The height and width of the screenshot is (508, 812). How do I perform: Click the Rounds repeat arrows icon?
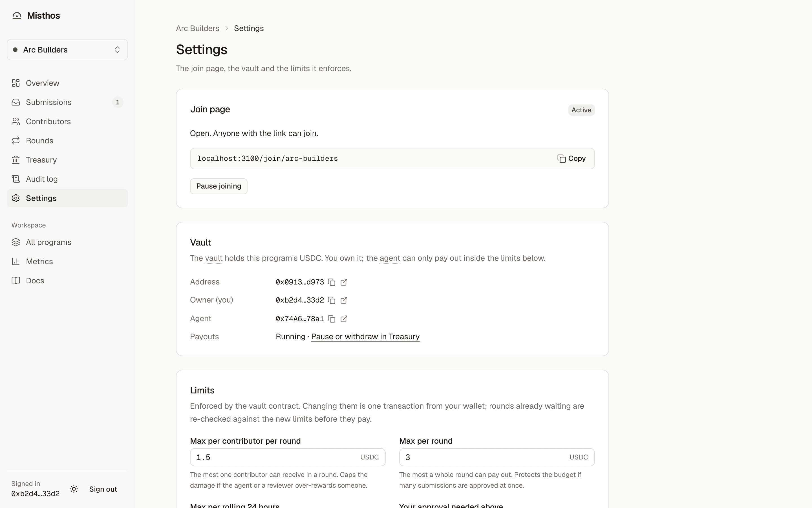[x=16, y=141]
